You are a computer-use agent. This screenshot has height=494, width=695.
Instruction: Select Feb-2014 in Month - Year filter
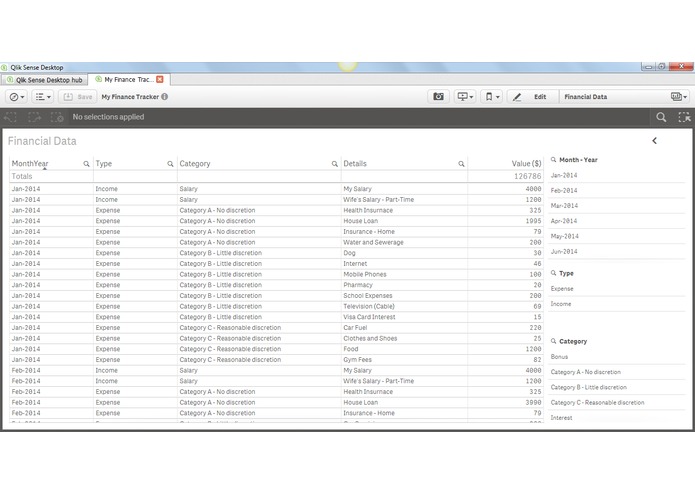617,191
